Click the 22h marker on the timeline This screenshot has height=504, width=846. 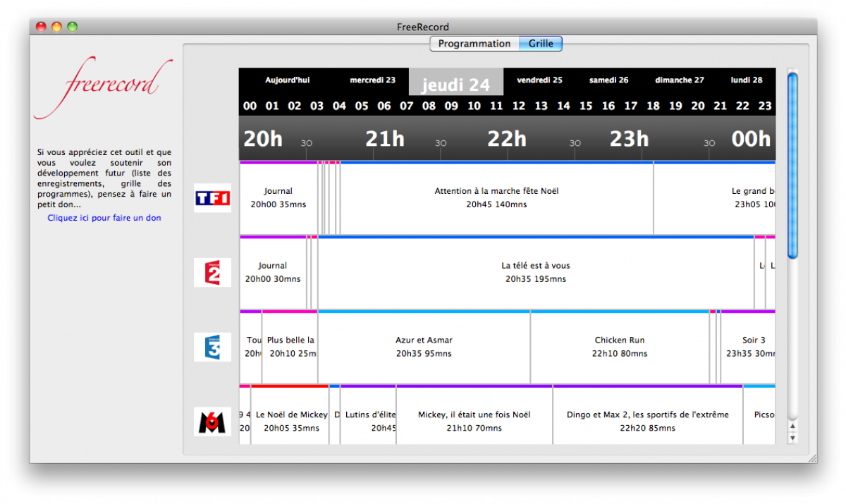tap(507, 139)
